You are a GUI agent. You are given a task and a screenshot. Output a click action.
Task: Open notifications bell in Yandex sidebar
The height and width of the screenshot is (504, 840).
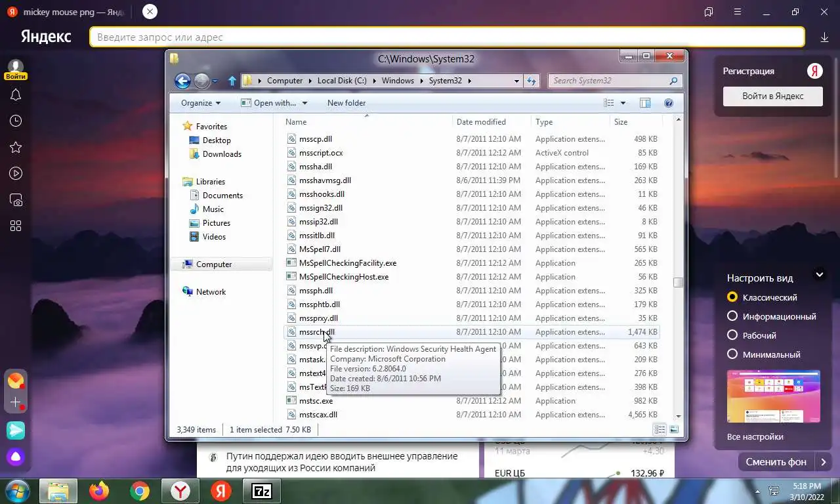click(x=16, y=94)
